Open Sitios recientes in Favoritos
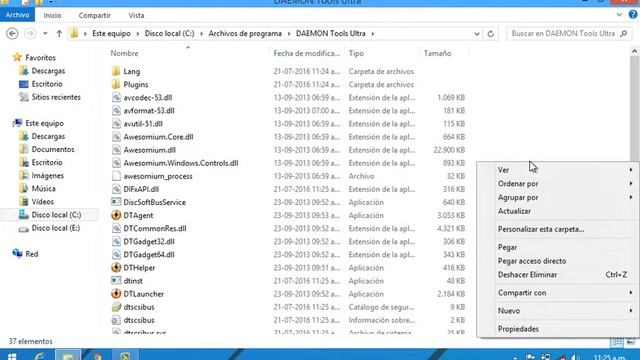The width and height of the screenshot is (640, 360). 56,97
